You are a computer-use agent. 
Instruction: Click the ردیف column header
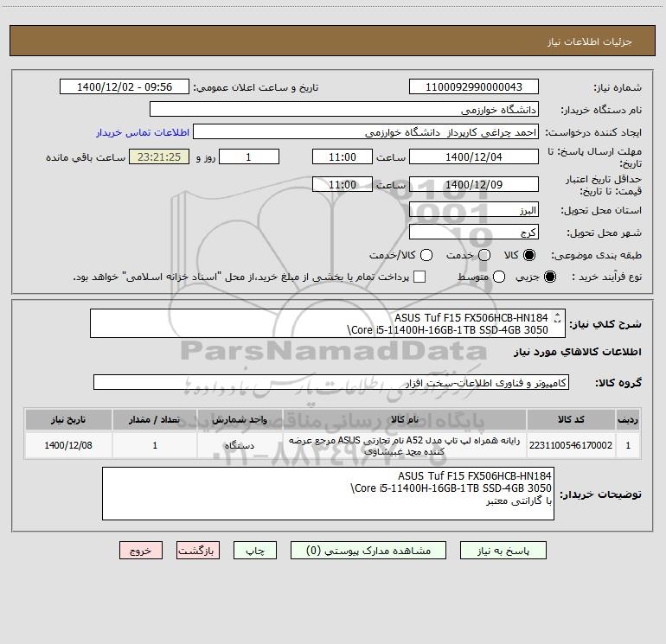628,420
